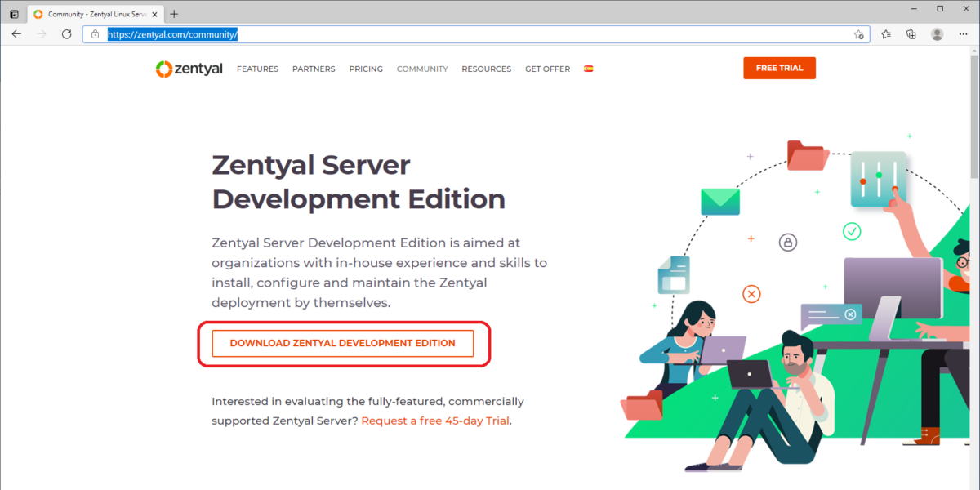Image resolution: width=980 pixels, height=490 pixels.
Task: Click the browser profile avatar icon
Action: (936, 34)
